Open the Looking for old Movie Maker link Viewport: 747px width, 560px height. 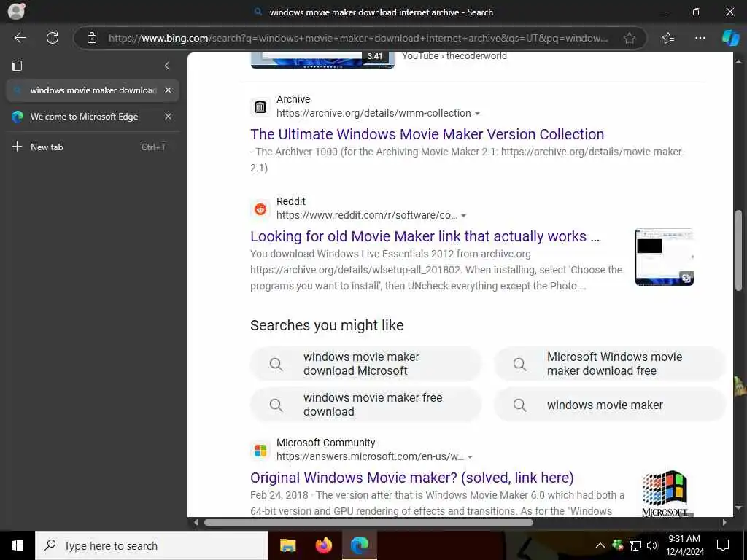click(425, 236)
